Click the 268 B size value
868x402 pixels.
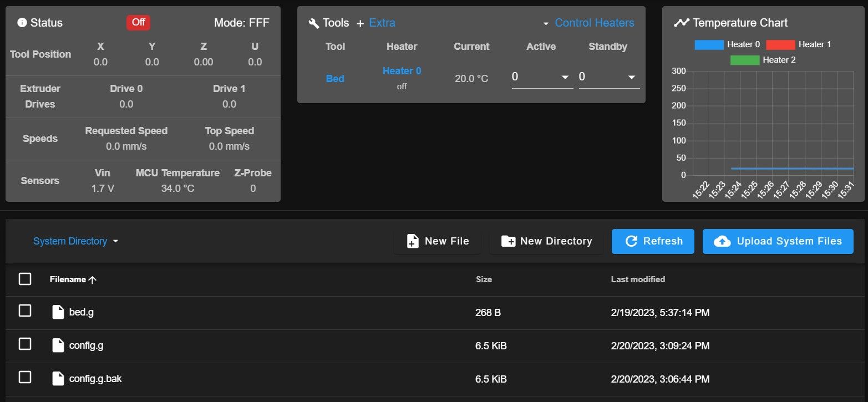(x=488, y=313)
